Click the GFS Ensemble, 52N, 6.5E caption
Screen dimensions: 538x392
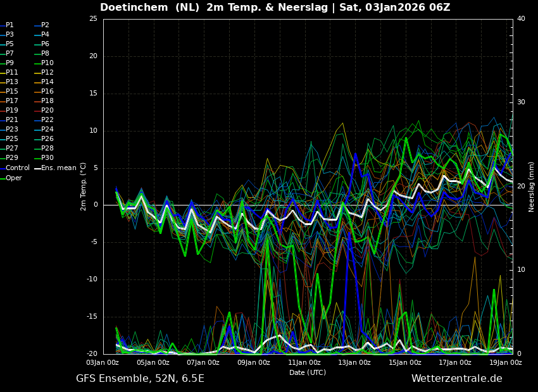point(140,379)
